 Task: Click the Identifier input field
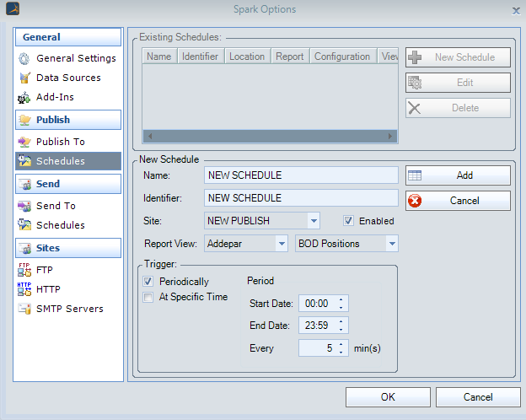[301, 197]
